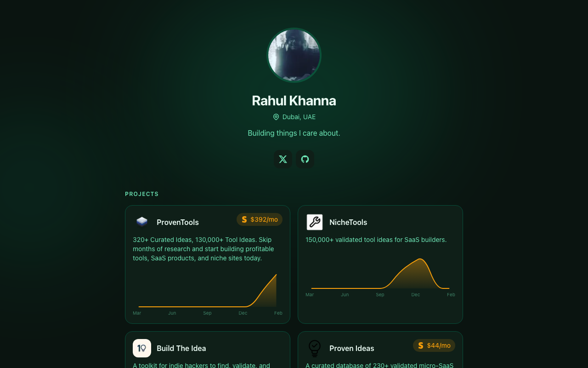Click the PROJECTS section heading
Image resolution: width=588 pixels, height=368 pixels.
click(142, 194)
